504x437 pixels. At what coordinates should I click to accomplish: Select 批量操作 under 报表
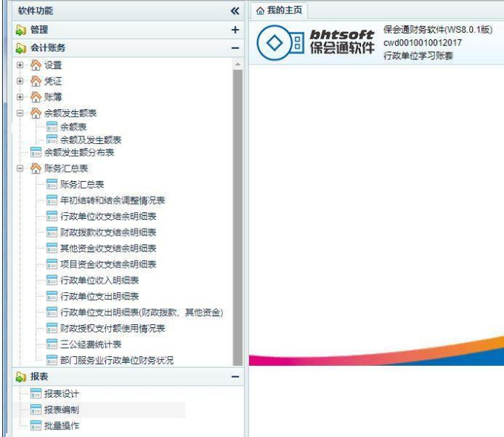[62, 426]
